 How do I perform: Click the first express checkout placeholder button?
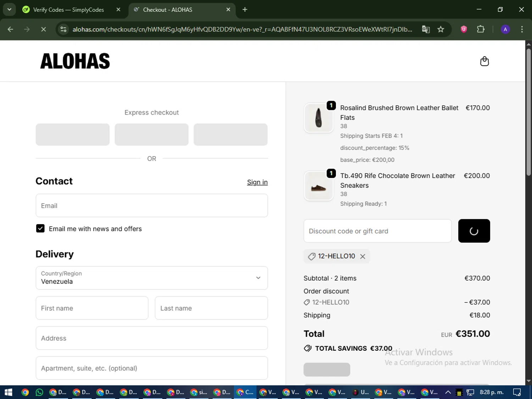click(73, 134)
